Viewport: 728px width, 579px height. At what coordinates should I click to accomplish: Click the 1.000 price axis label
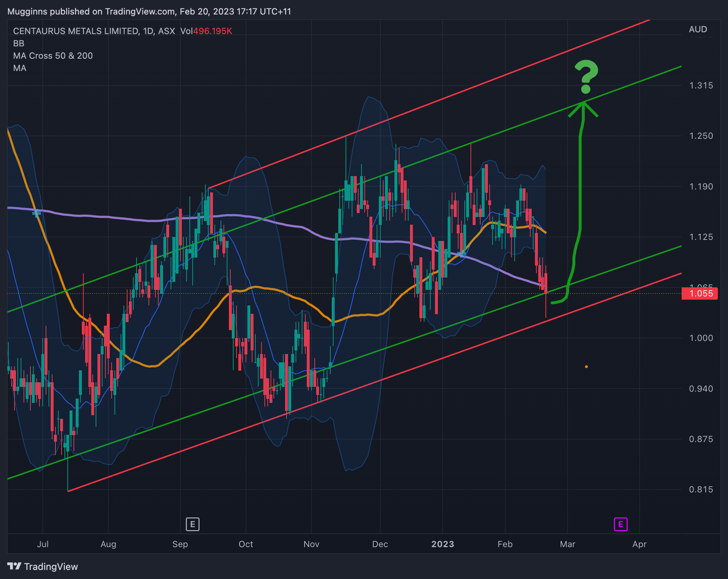tap(701, 338)
